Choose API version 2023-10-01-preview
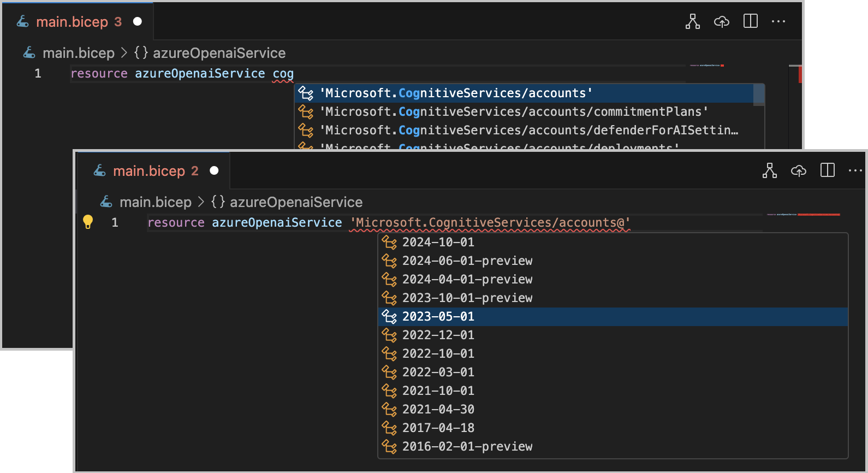Viewport: 868px width, 473px height. click(x=613, y=298)
